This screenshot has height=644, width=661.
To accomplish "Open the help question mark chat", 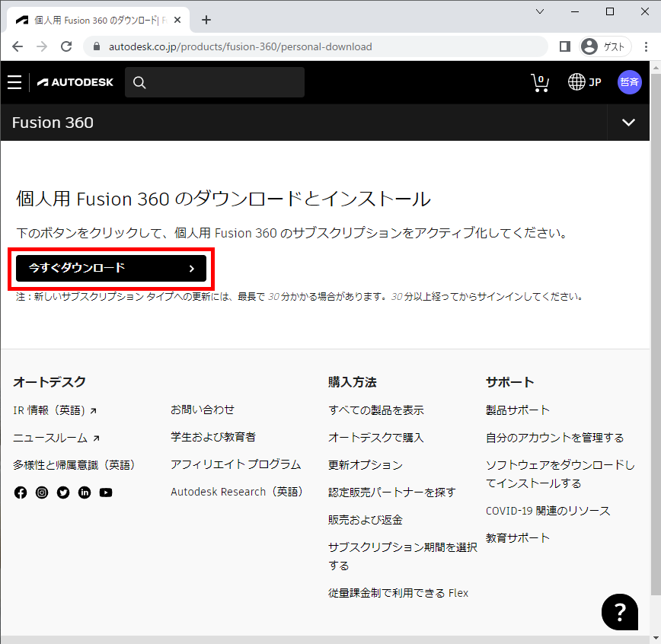I will (619, 612).
